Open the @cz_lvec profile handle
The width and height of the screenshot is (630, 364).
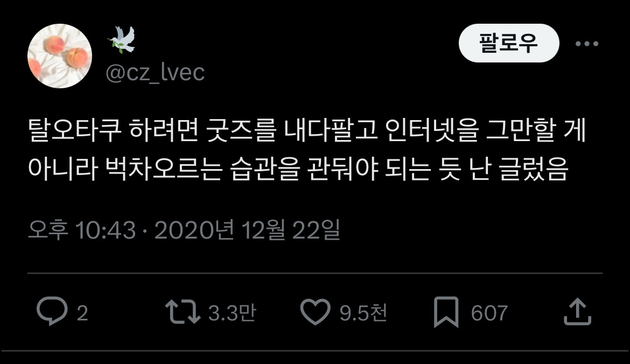click(x=155, y=73)
